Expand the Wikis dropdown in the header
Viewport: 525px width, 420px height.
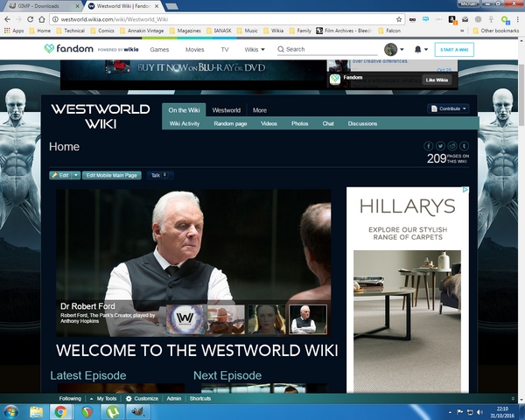coord(255,50)
